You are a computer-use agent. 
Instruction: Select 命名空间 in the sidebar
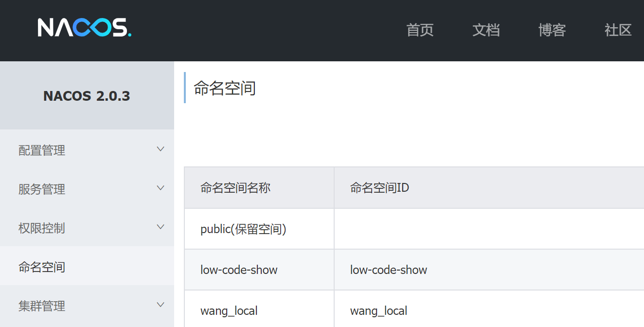42,267
